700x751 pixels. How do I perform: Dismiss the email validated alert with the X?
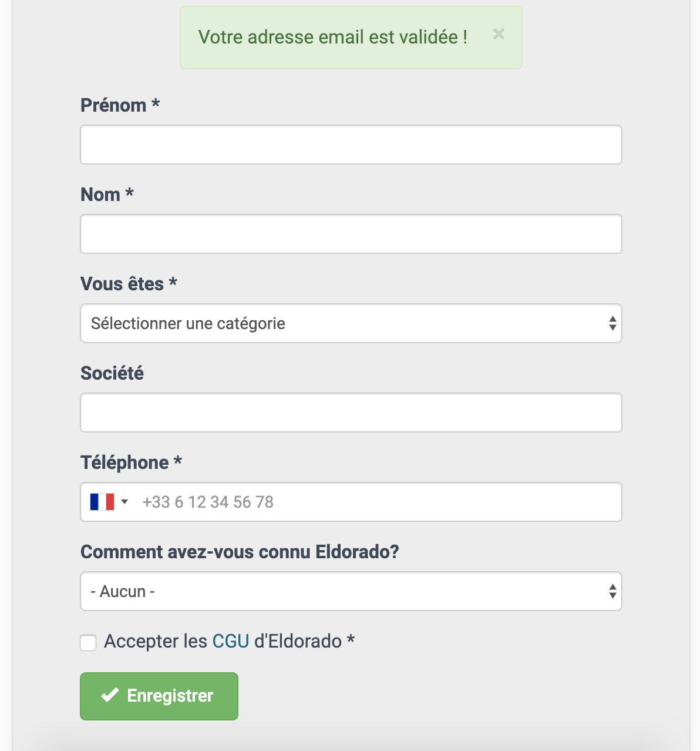(x=499, y=34)
